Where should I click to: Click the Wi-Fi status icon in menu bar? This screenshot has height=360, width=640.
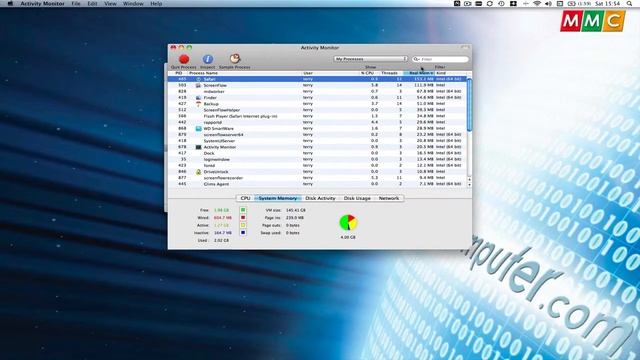tap(537, 3)
